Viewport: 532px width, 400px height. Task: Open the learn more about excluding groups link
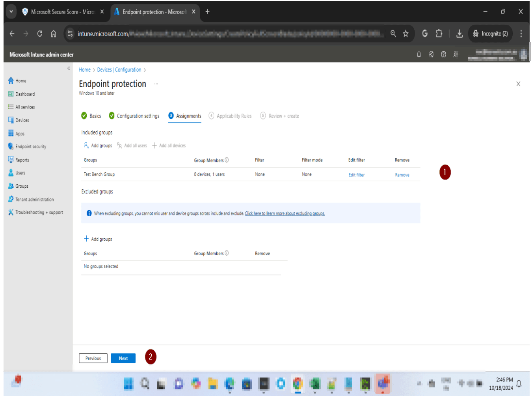[285, 213]
